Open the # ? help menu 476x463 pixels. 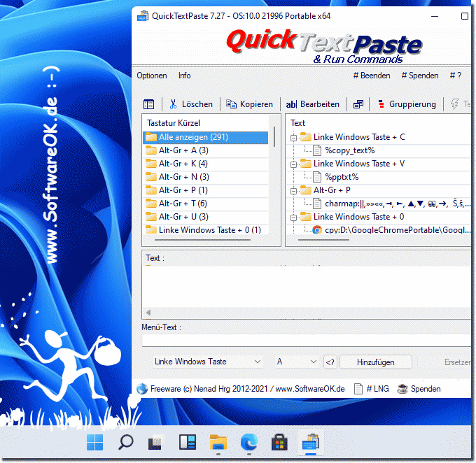456,76
